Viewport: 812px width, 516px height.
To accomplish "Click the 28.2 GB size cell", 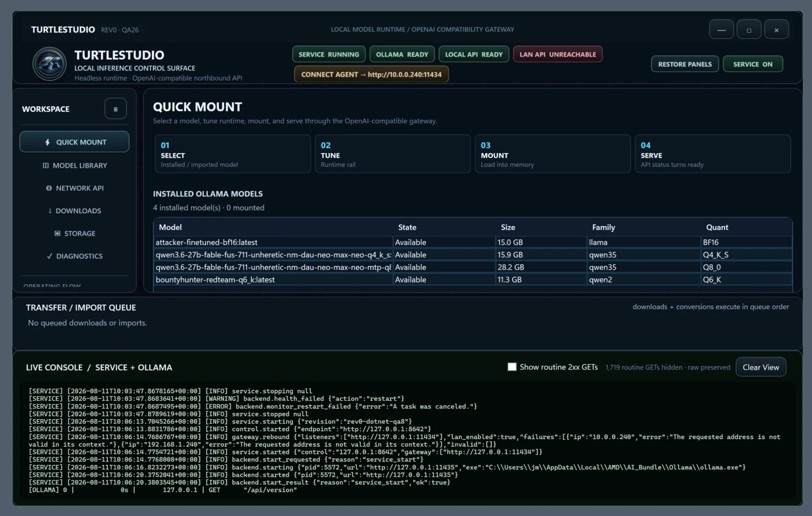I will pyautogui.click(x=540, y=267).
